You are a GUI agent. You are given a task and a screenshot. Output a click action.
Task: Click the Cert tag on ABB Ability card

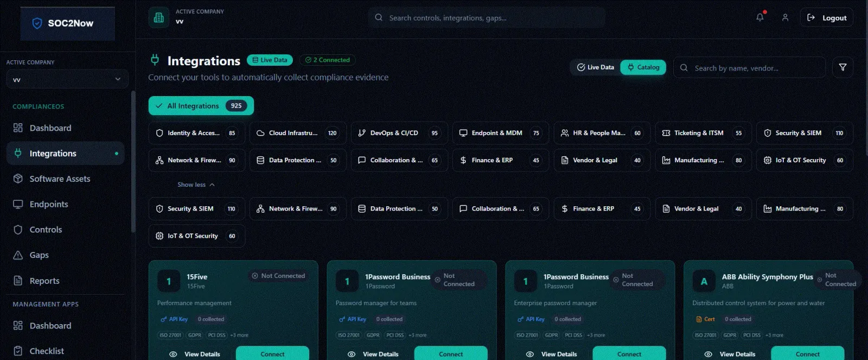705,319
